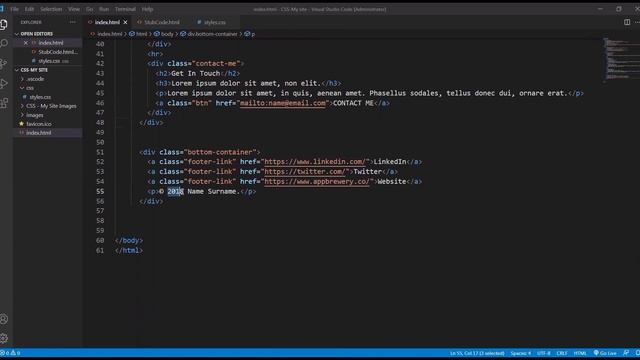The height and width of the screenshot is (360, 640).
Task: Open the Explorer view in activity bar
Action: 4,24
